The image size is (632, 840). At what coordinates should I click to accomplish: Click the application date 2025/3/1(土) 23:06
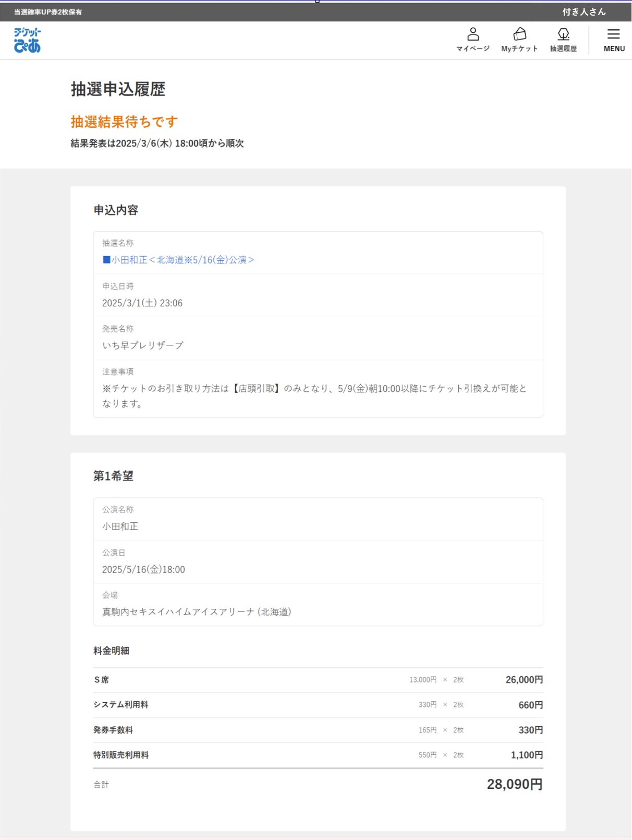click(142, 303)
